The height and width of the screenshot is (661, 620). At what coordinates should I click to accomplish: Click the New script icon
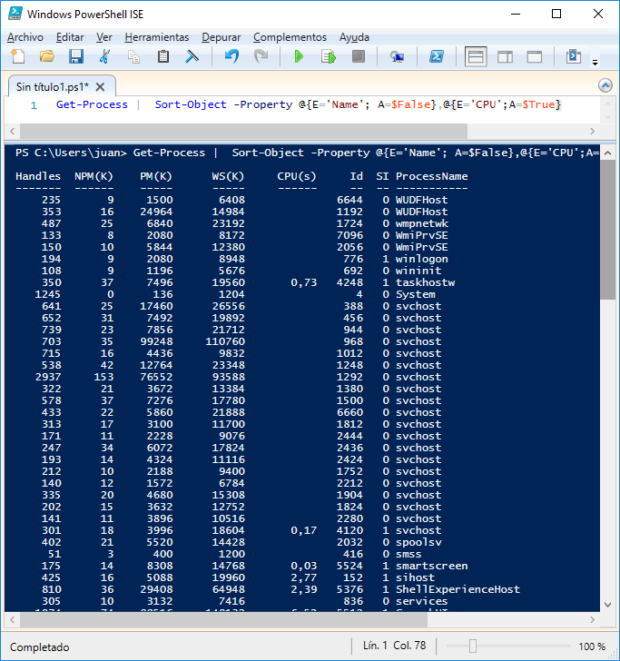(x=18, y=57)
